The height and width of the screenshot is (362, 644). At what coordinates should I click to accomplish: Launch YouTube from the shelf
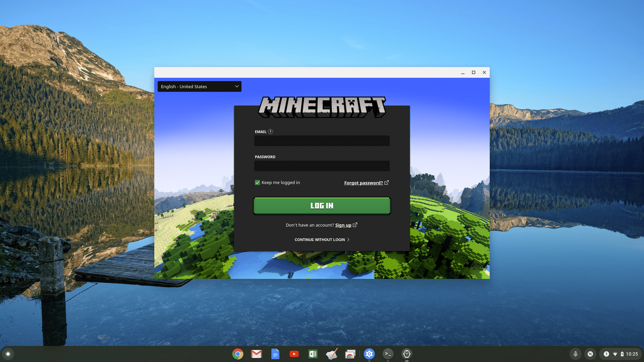pyautogui.click(x=294, y=354)
